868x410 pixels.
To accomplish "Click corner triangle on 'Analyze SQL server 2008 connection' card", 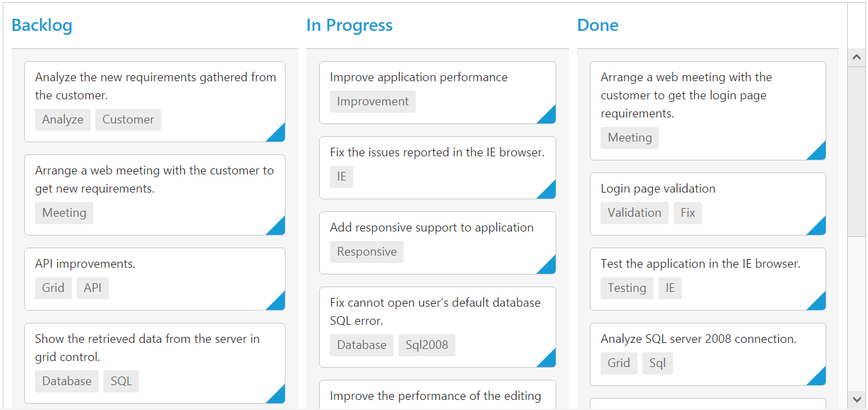I will click(x=819, y=378).
